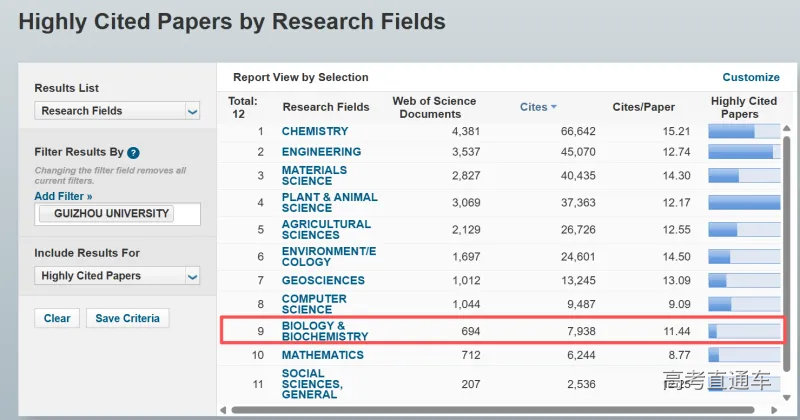Screen dimensions: 800x420
Task: Click the Cites sort arrow
Action: tap(553, 107)
